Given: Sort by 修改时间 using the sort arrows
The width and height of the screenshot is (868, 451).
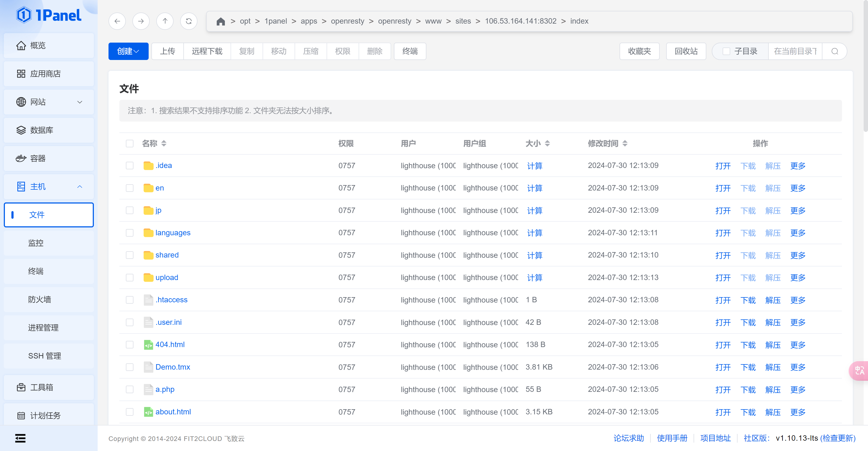Looking at the screenshot, I should pyautogui.click(x=625, y=144).
